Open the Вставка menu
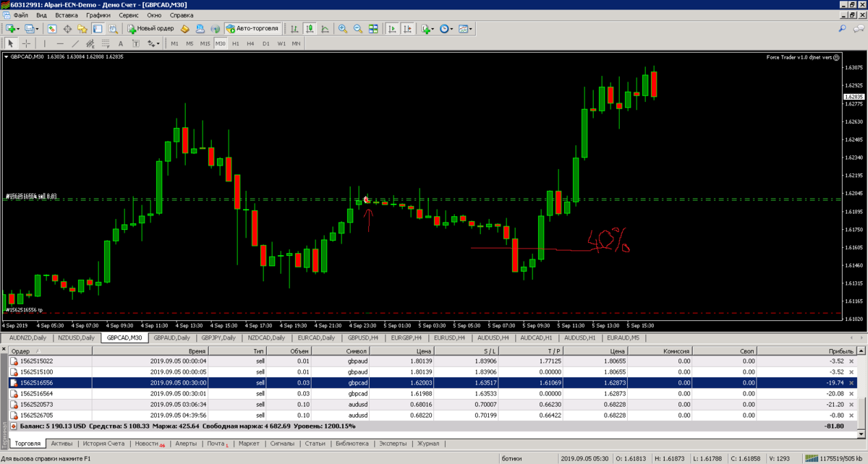Screen dimensions: 868x464 (x=67, y=15)
